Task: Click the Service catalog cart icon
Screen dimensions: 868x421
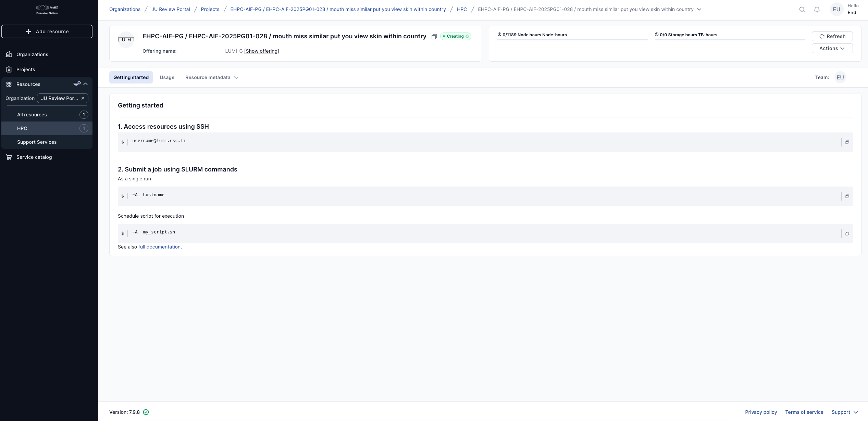Action: point(9,157)
